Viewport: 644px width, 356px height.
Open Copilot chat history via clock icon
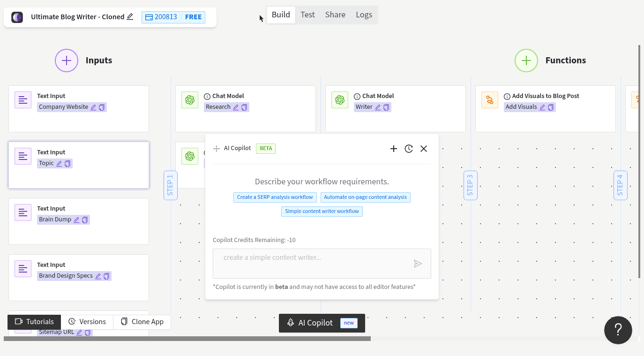click(x=408, y=149)
